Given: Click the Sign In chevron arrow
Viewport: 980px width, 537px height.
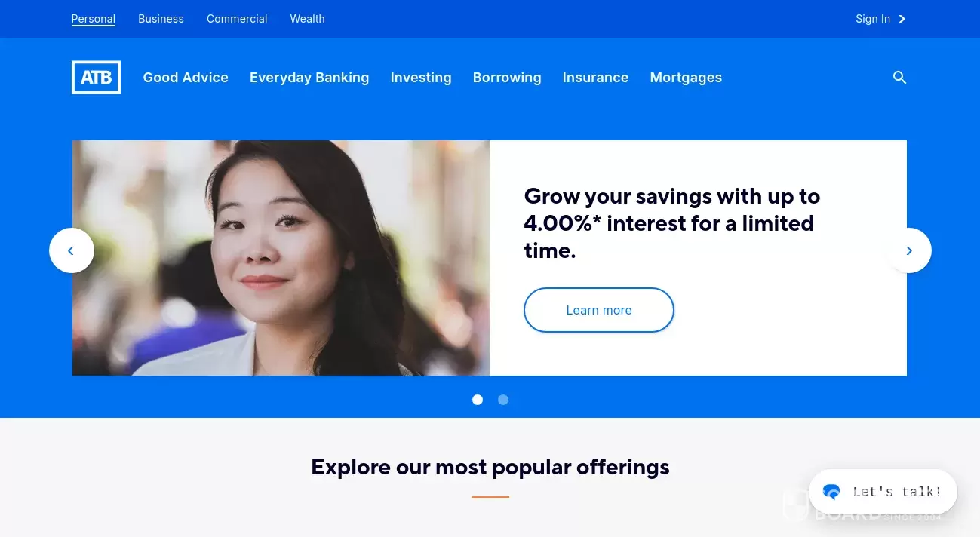Looking at the screenshot, I should tap(902, 19).
